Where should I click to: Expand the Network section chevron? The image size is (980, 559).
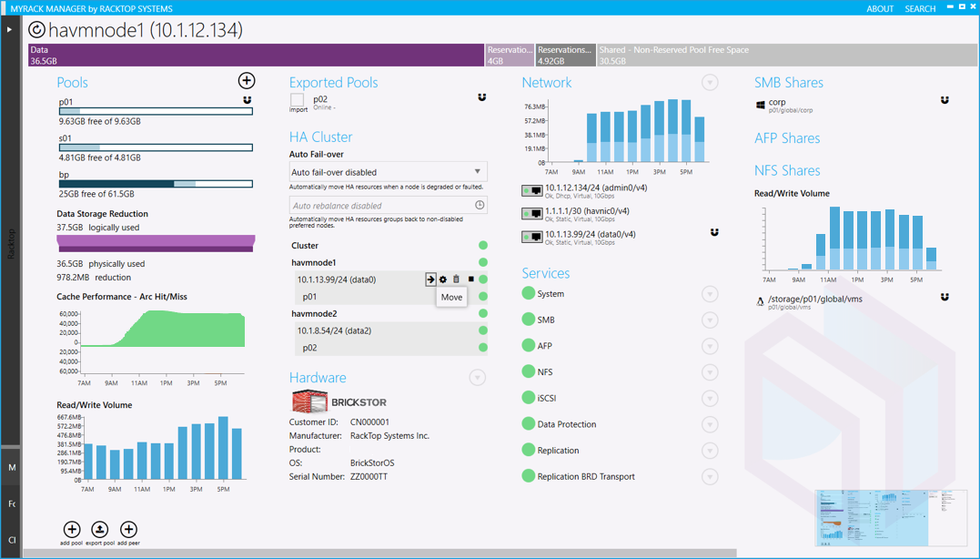click(710, 83)
